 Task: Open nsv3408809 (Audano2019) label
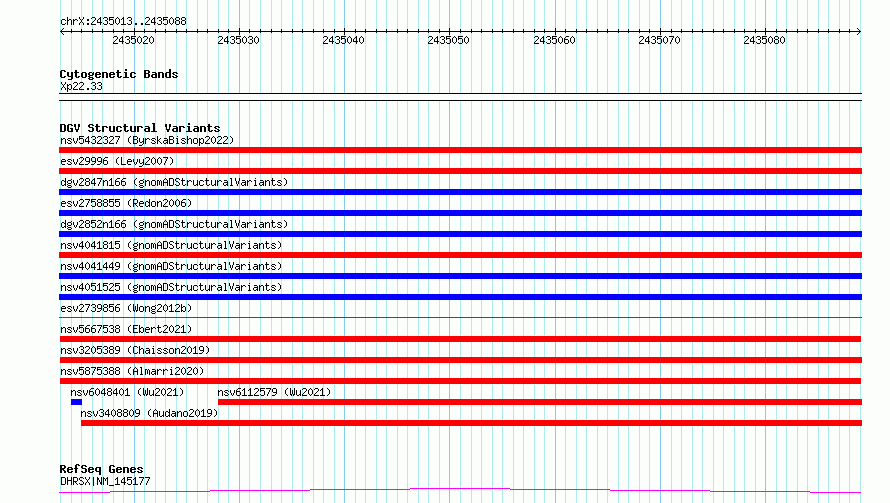[149, 413]
